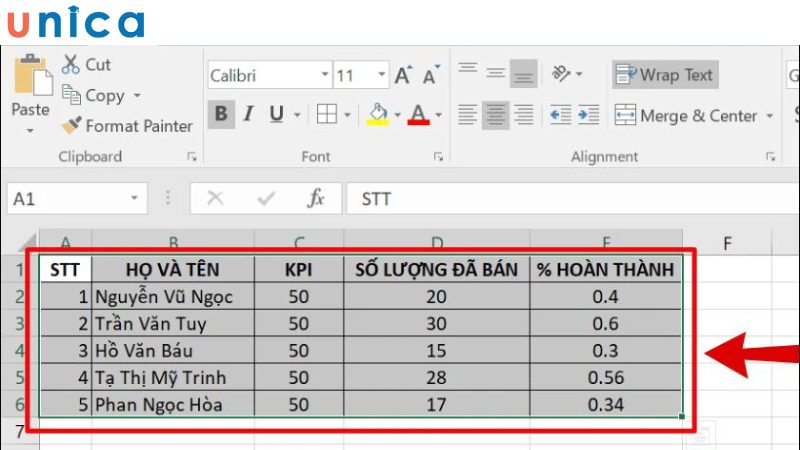Click the text Orientation icon

pyautogui.click(x=561, y=73)
